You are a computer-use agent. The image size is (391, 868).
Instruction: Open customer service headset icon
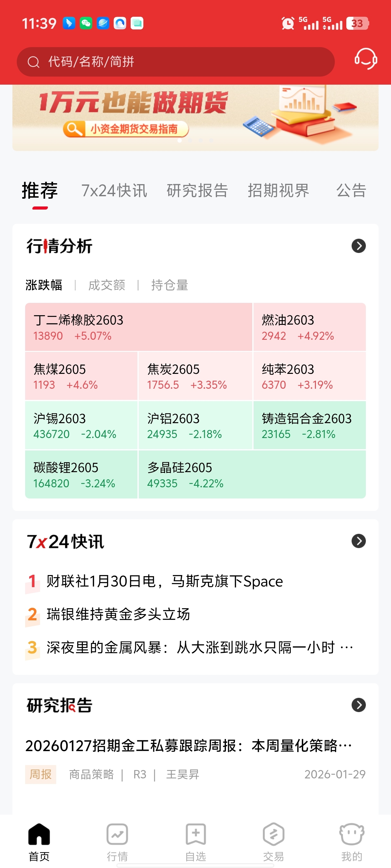pyautogui.click(x=366, y=59)
